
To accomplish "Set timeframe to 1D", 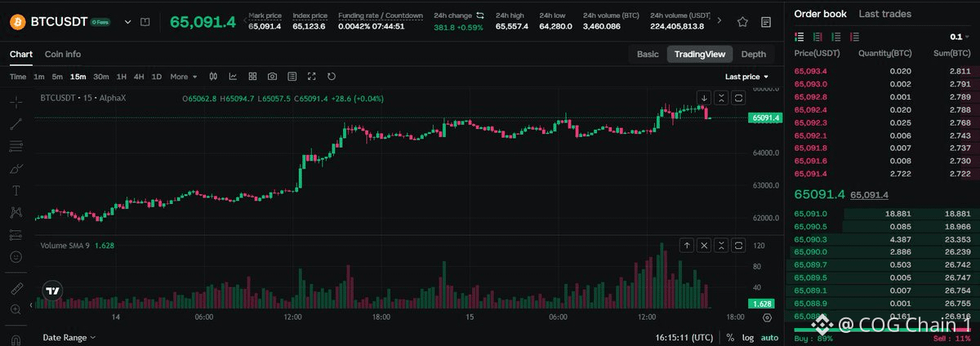I will point(157,77).
